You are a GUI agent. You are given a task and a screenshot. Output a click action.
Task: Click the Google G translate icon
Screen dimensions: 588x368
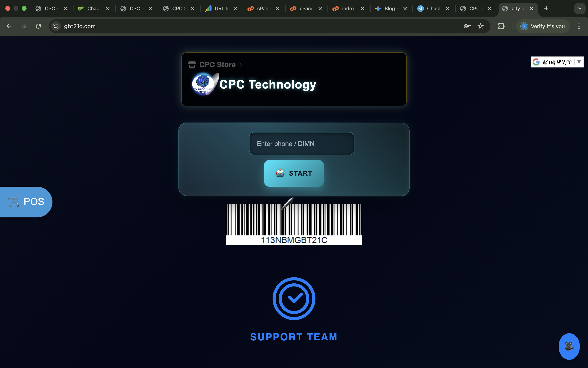tap(536, 62)
